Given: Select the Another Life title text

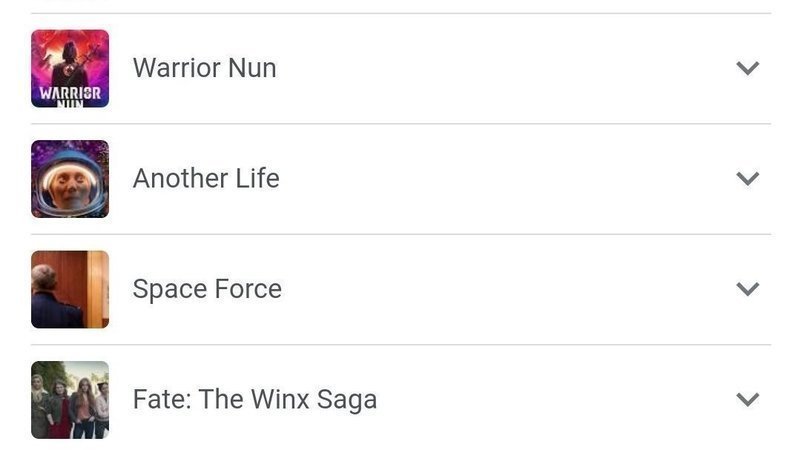Looking at the screenshot, I should (206, 179).
